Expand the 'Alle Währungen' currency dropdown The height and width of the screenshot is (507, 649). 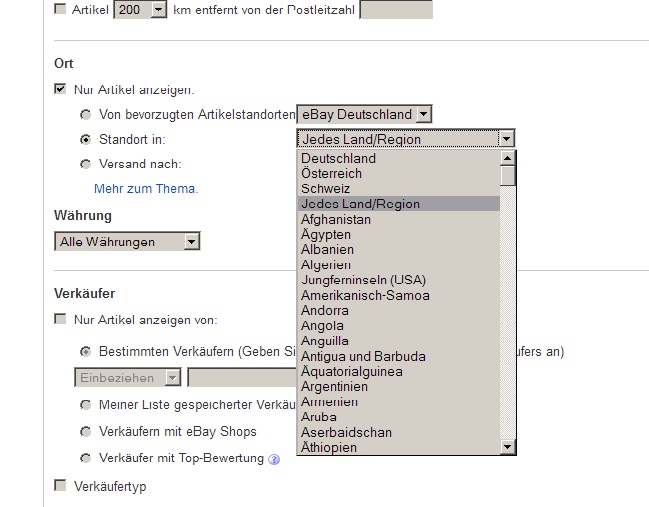point(191,241)
